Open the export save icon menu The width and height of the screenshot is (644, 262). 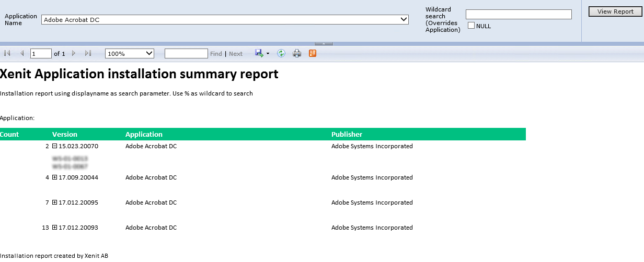[x=262, y=53]
